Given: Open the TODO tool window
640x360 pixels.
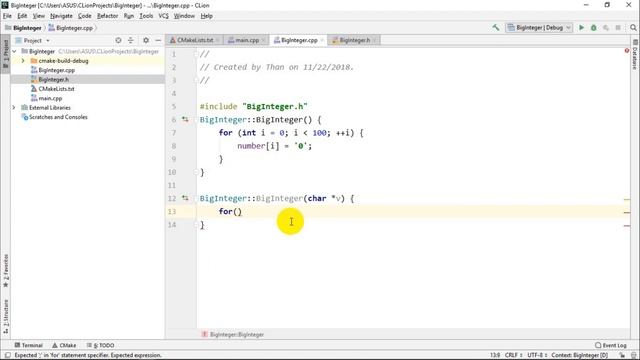Looking at the screenshot, I should [100, 345].
